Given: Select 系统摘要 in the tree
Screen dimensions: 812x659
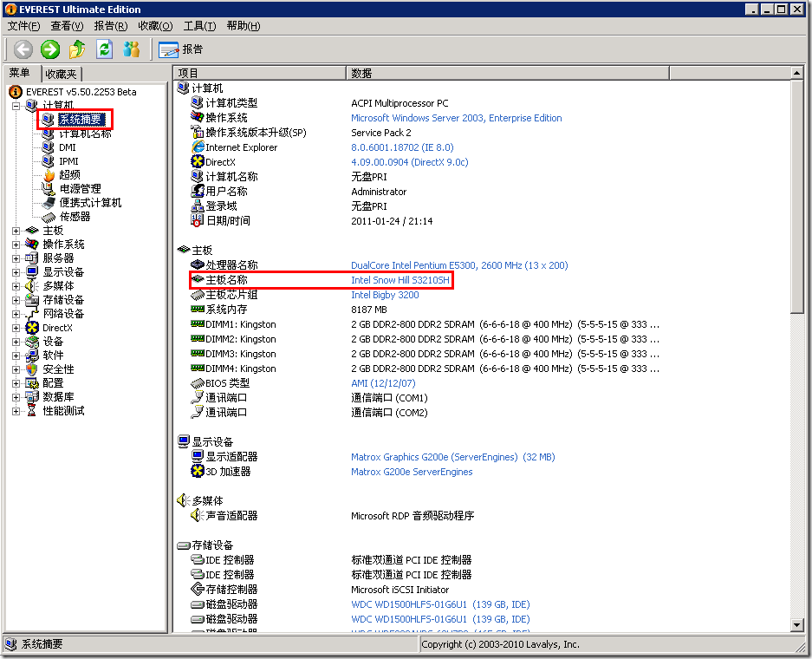Looking at the screenshot, I should pyautogui.click(x=81, y=120).
